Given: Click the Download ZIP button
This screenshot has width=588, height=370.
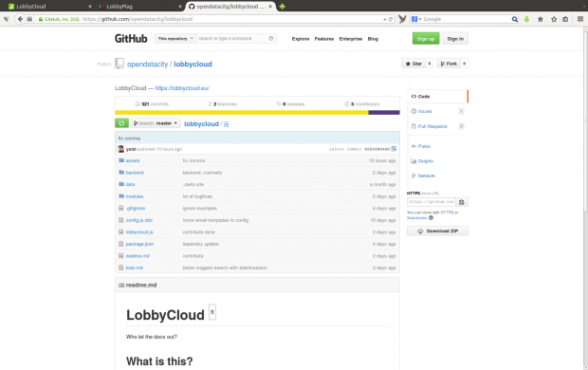Looking at the screenshot, I should point(437,231).
